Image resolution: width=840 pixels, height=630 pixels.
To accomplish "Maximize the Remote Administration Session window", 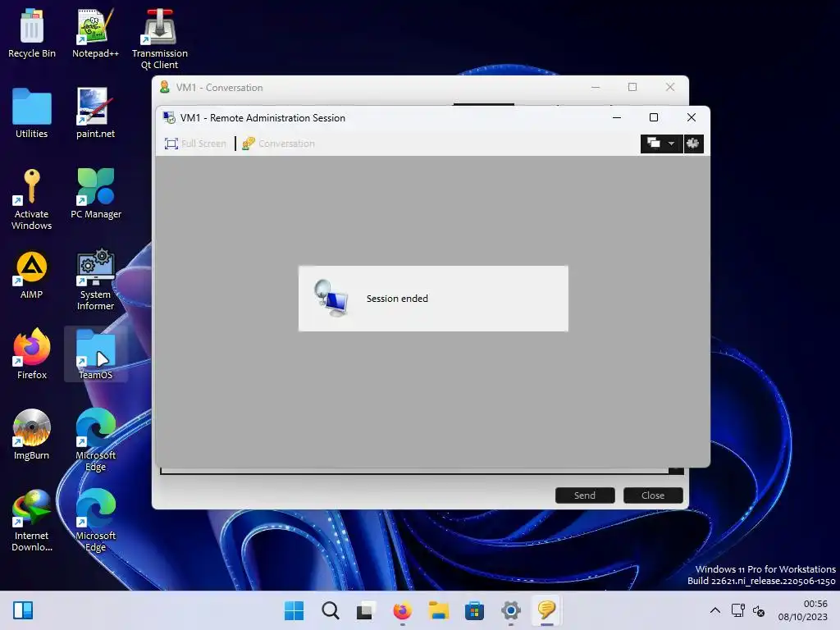I will tap(654, 117).
